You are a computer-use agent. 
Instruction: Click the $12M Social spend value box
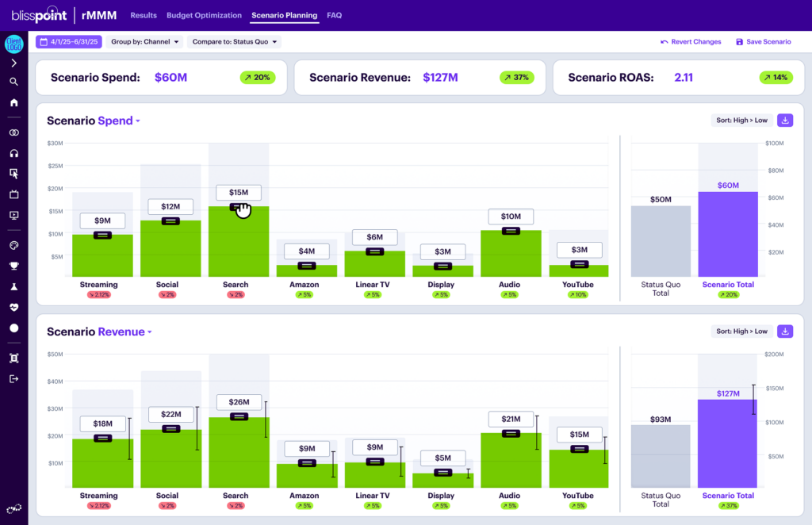170,206
